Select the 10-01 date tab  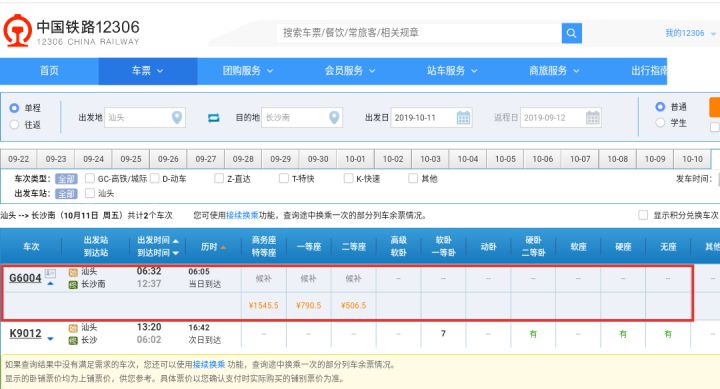355,159
